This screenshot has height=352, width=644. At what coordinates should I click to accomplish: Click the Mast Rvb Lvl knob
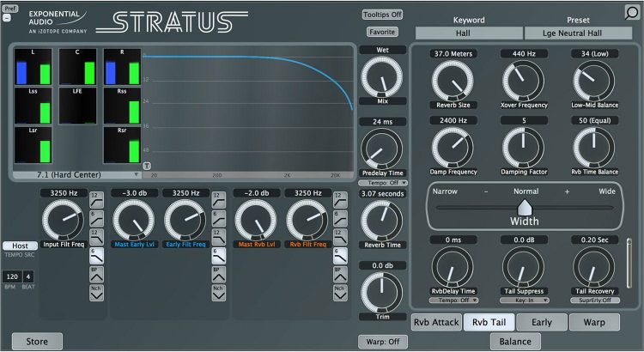pyautogui.click(x=256, y=220)
